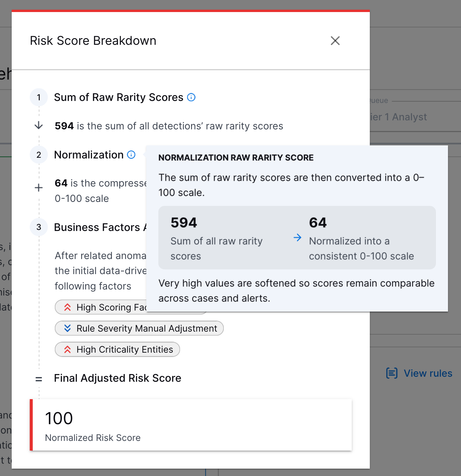This screenshot has width=461, height=476.
Task: Click the info icon beside Normalization
Action: coord(131,154)
